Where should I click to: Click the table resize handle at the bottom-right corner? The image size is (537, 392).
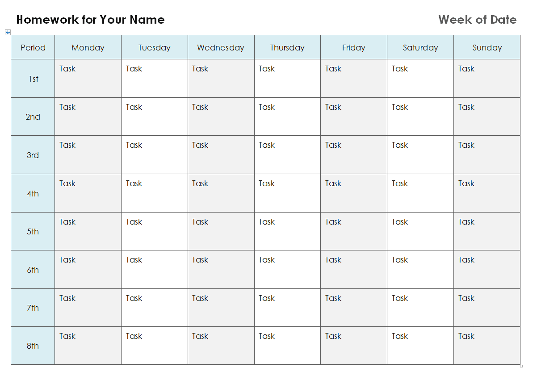(521, 366)
